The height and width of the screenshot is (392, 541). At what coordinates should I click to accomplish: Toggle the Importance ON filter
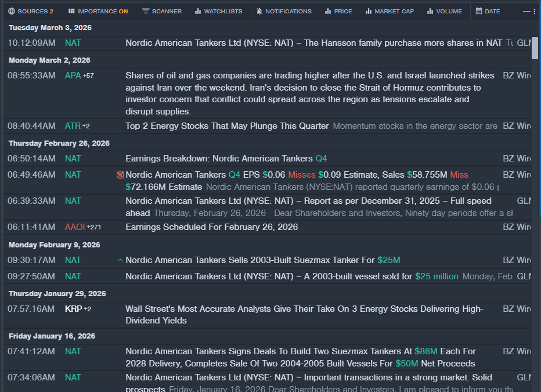click(98, 11)
